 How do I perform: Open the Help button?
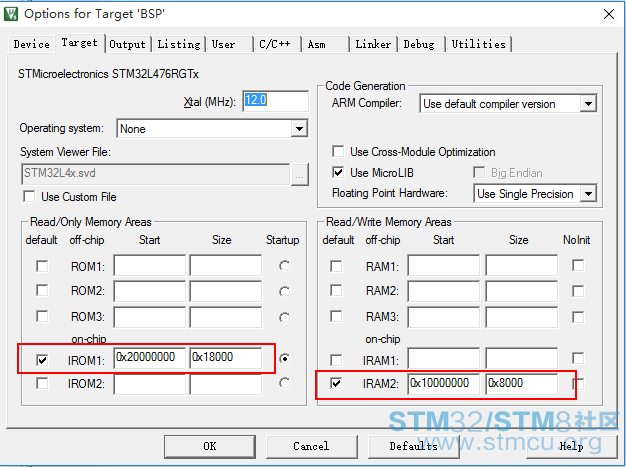pos(572,446)
